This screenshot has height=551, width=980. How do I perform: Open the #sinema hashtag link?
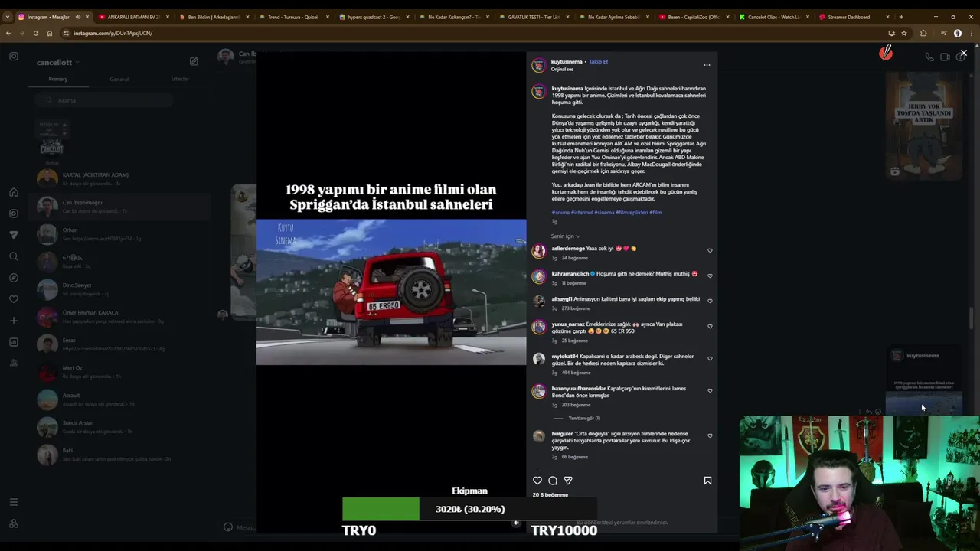(x=604, y=213)
